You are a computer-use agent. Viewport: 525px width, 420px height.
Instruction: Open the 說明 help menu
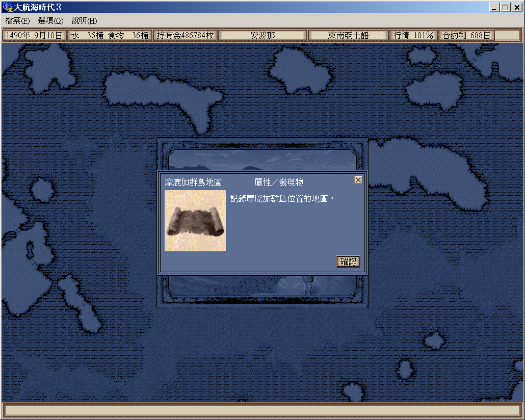(84, 20)
